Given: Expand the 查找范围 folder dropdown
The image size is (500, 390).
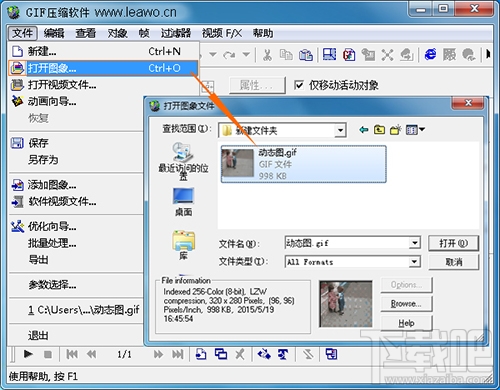Looking at the screenshot, I should coord(340,130).
